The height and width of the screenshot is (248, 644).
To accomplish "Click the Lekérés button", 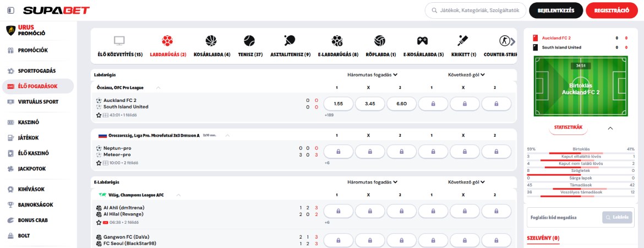I will 617,217.
